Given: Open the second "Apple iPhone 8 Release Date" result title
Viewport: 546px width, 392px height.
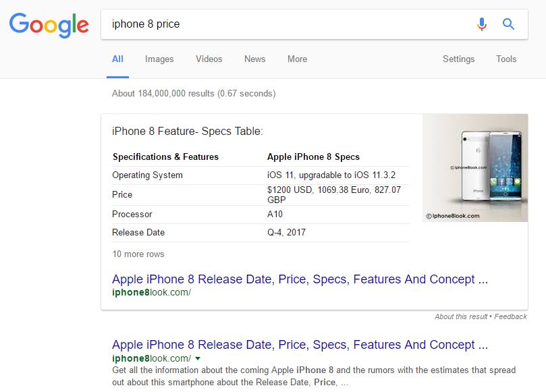Looking at the screenshot, I should (300, 345).
